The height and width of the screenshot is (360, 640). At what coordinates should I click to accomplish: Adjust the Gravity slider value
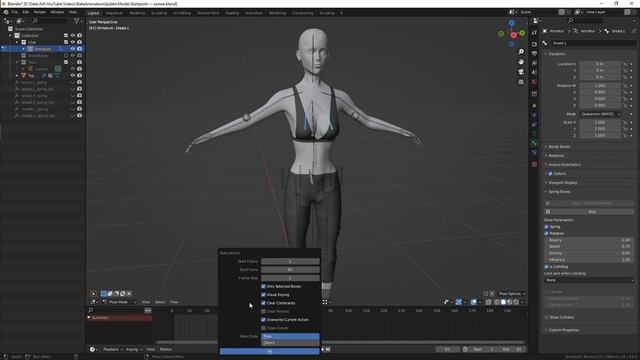(589, 253)
